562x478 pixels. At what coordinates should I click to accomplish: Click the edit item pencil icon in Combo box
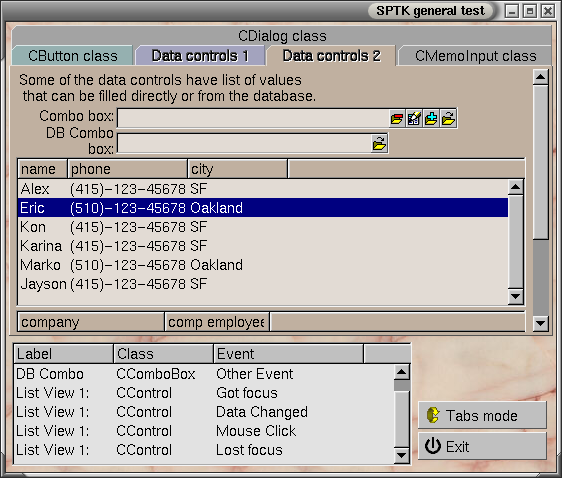click(x=414, y=118)
